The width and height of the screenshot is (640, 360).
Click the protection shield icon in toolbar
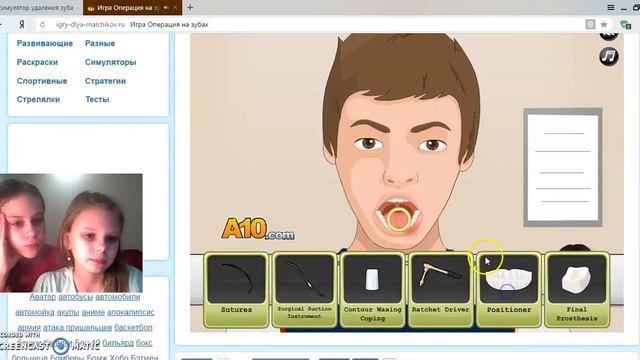tap(626, 24)
